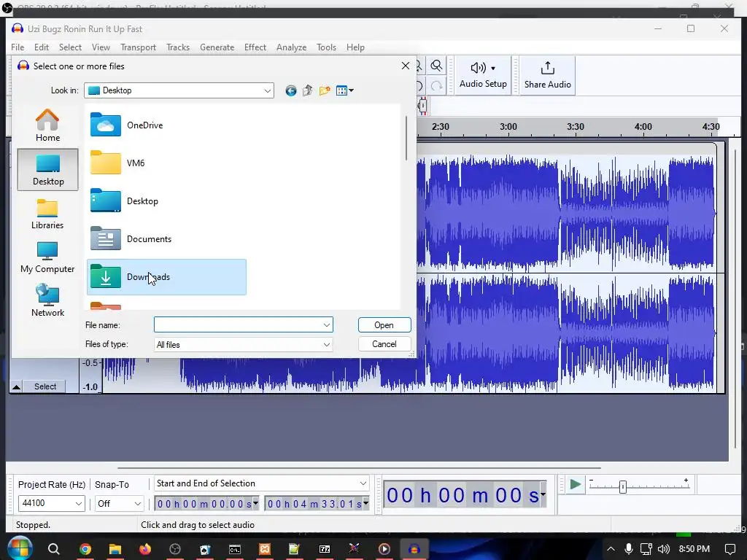The image size is (747, 560).
Task: Open File Explorer from the taskbar
Action: (115, 549)
